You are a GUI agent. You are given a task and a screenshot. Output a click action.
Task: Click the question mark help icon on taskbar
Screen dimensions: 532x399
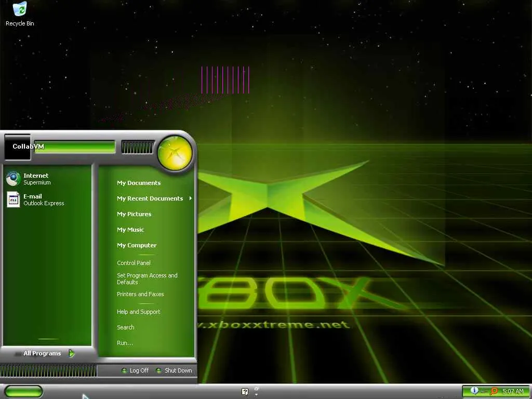coord(245,392)
